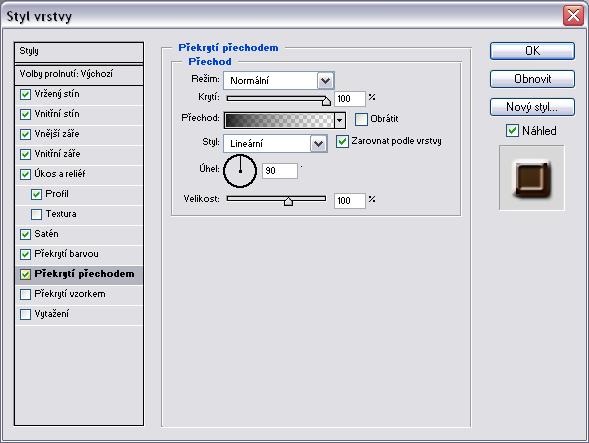Image resolution: width=589 pixels, height=443 pixels.
Task: Click the Přechod gradient swatch
Action: [x=279, y=120]
